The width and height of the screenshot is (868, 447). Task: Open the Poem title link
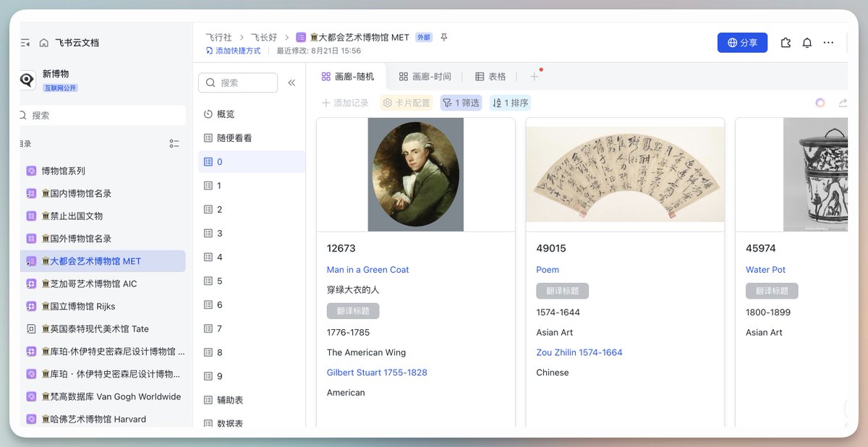tap(548, 270)
